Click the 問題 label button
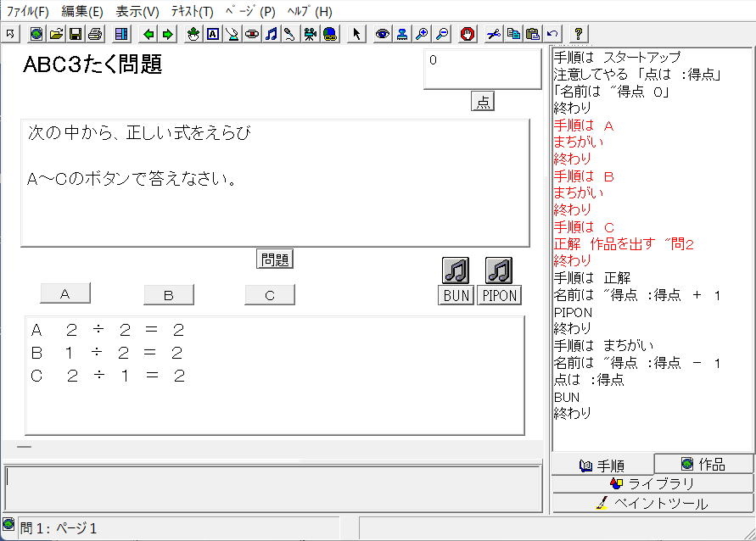The image size is (756, 541). coord(275,259)
